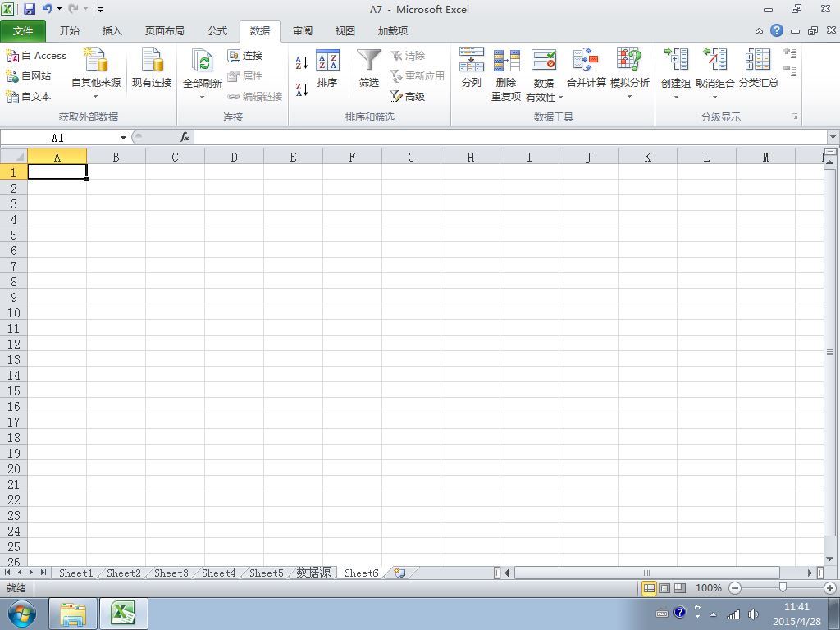
Task: Click the 全部刷新 refresh all icon
Action: 202,61
